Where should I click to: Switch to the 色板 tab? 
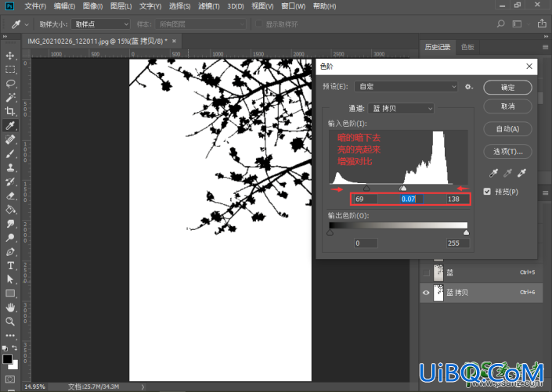tap(467, 47)
